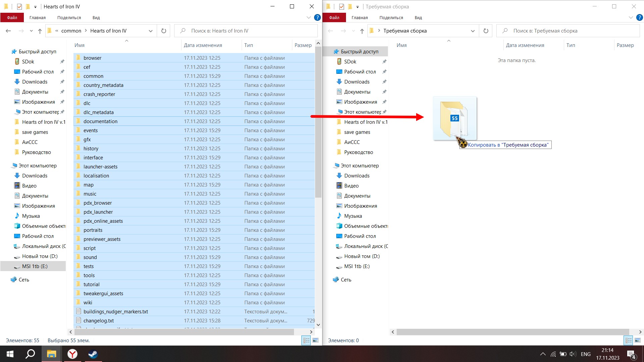Open Файл menu in right window
The width and height of the screenshot is (644, 362).
334,17
